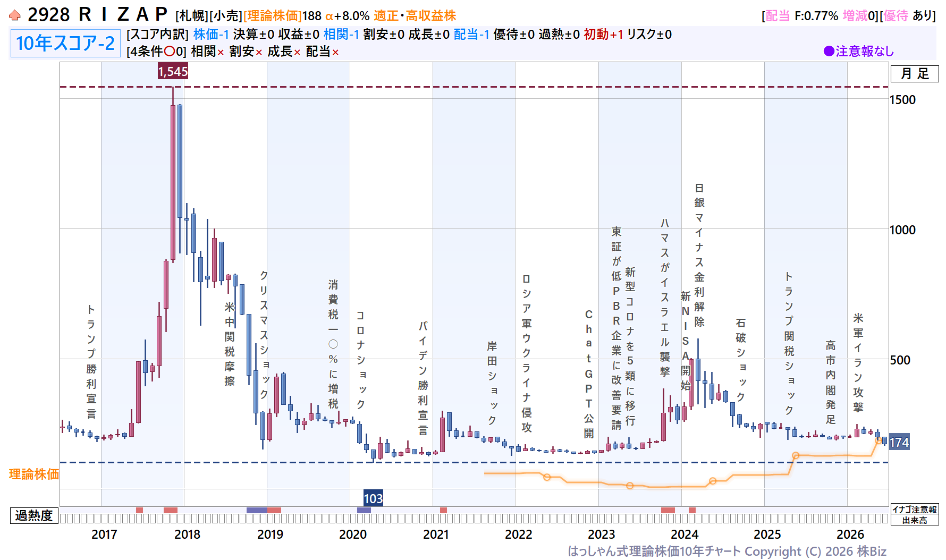Click the 配当-1 score item
This screenshot has width=946, height=560.
click(471, 35)
